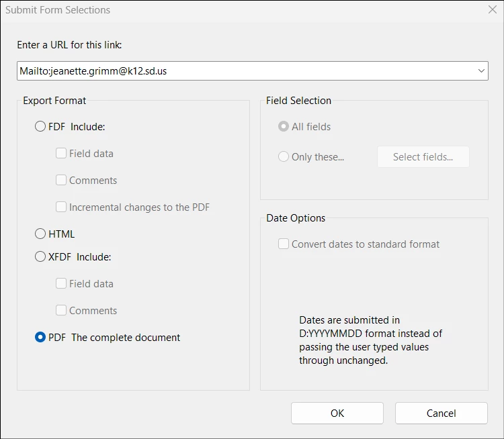This screenshot has height=439, width=504.
Task: Cancel the Submit Form Selections dialog
Action: [442, 413]
